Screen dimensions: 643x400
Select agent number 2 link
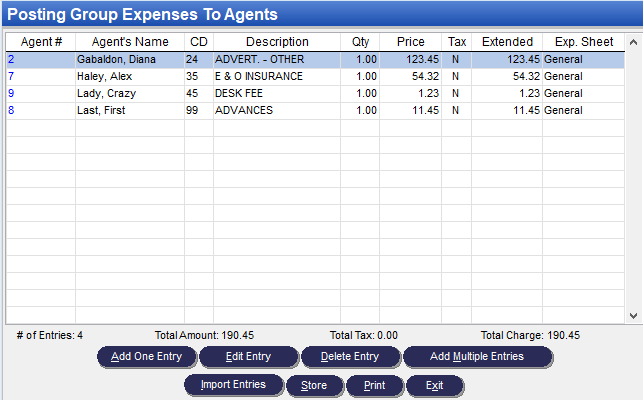pos(11,59)
